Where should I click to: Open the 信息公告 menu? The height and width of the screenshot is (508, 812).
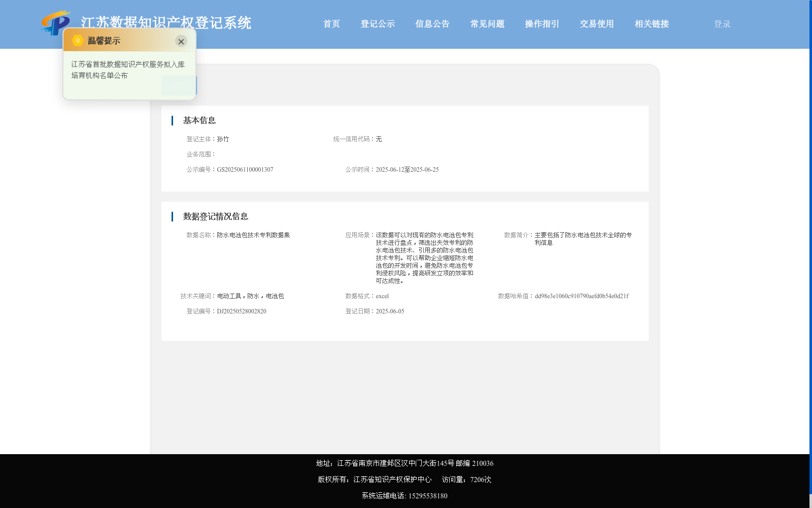(x=432, y=24)
